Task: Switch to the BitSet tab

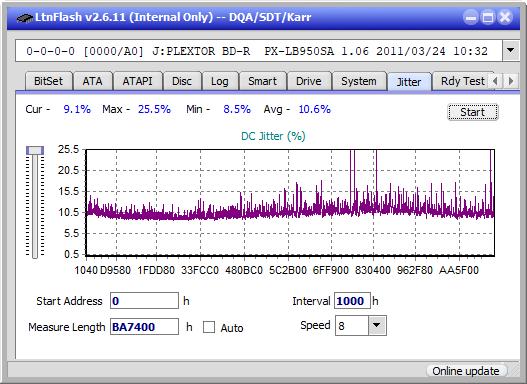Action: coord(48,81)
